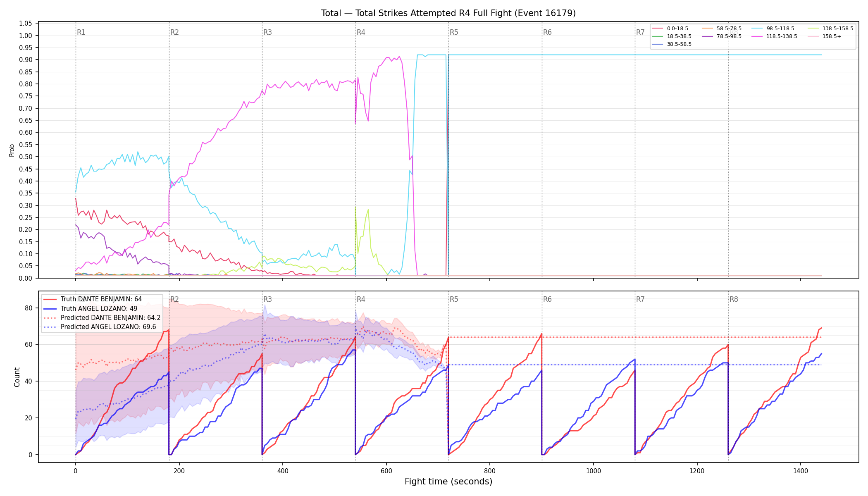Click the '80' tick on the Count axis
The image size is (868, 496).
(x=29, y=308)
